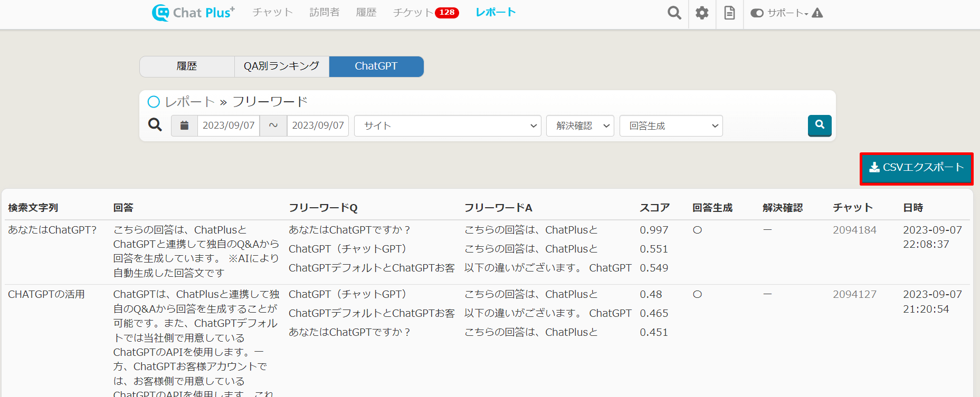Open the 訪問者 menu
The width and height of the screenshot is (980, 397).
coord(325,12)
